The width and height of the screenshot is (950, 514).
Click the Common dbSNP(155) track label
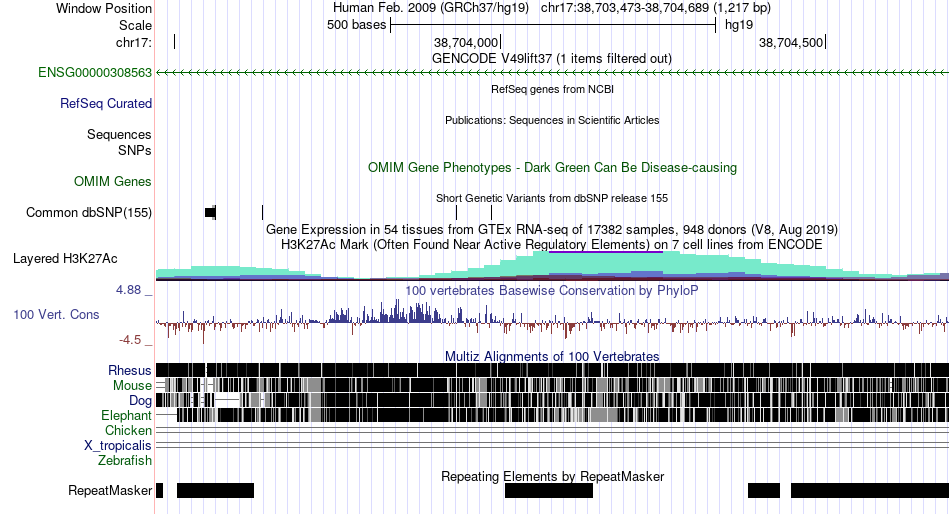[x=89, y=213]
